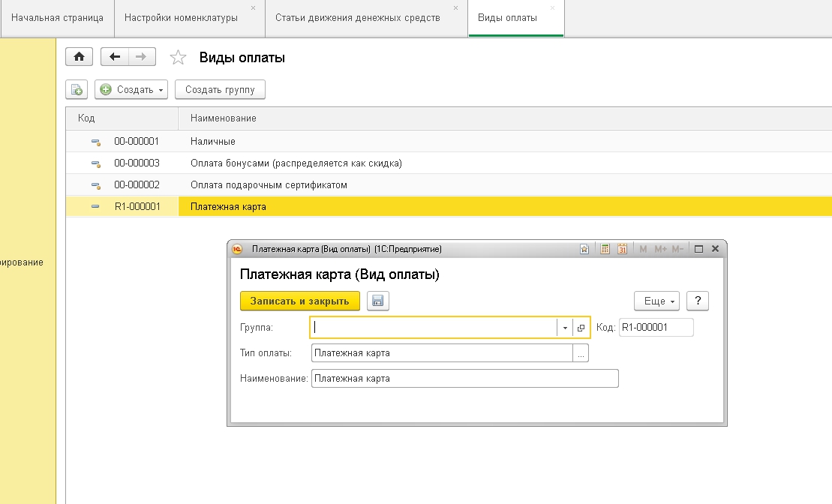Close the Статьи движения денежных средств tab
The width and height of the screenshot is (832, 504).
tap(455, 7)
